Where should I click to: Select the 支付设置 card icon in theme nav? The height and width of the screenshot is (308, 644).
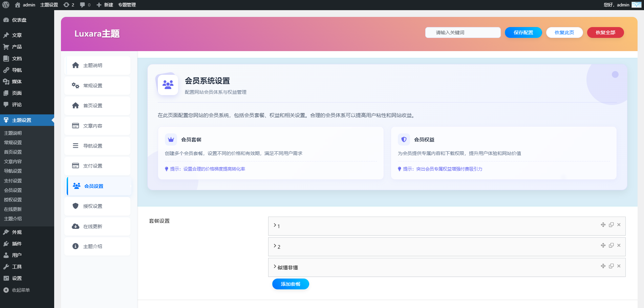[x=75, y=166]
